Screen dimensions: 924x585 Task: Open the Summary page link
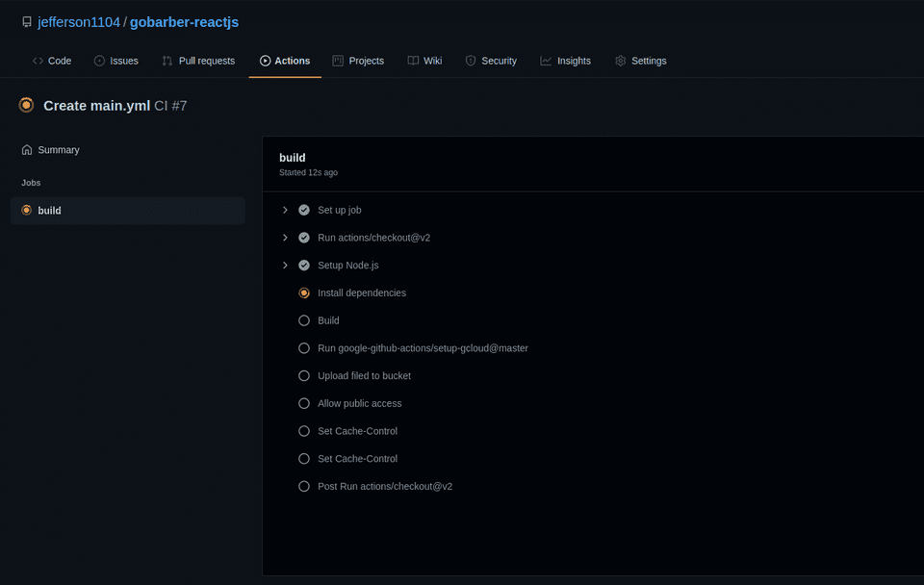(x=59, y=150)
